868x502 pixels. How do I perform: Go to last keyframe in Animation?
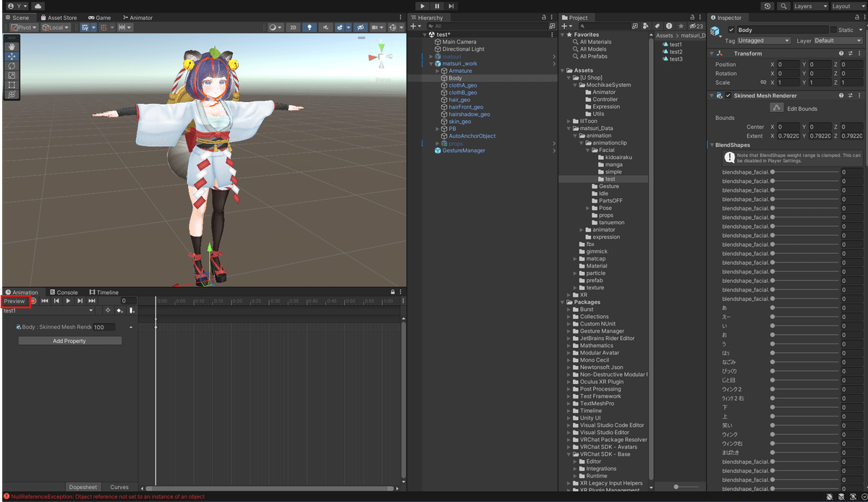(x=92, y=301)
